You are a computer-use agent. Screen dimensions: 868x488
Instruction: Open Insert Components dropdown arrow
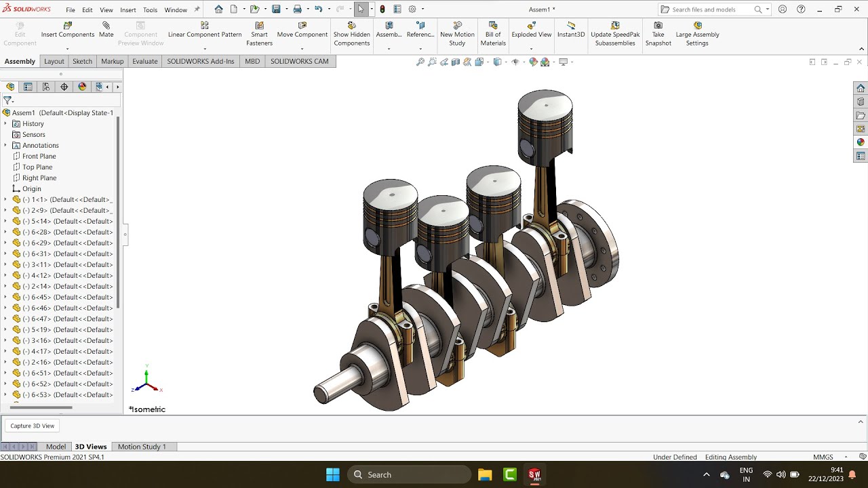tap(67, 49)
